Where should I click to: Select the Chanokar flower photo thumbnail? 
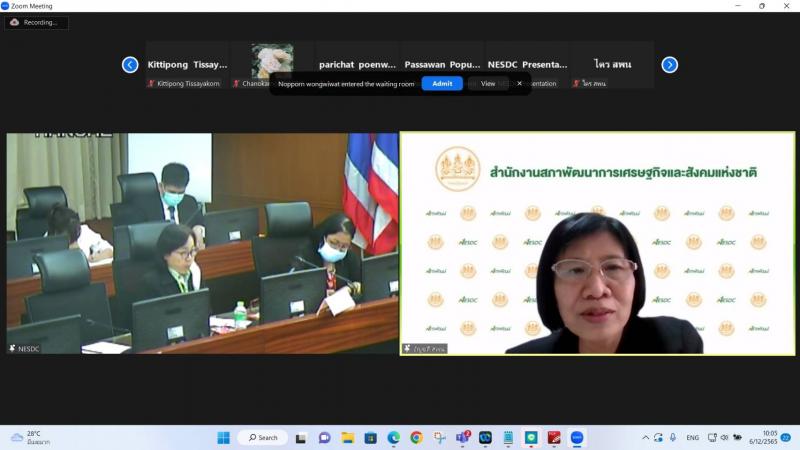(x=272, y=60)
